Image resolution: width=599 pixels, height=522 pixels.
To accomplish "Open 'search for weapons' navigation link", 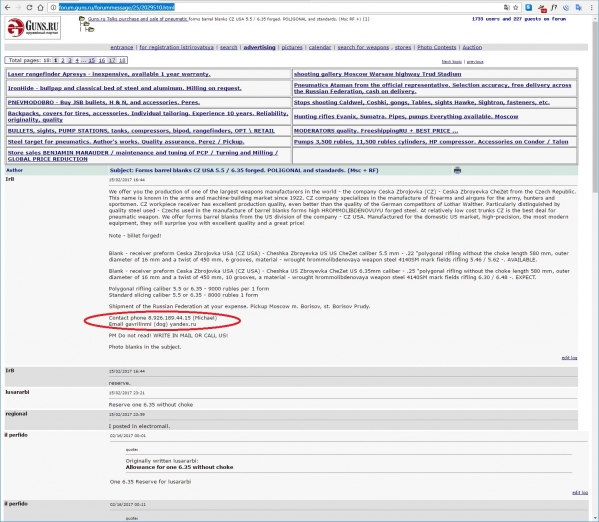I will coord(363,47).
